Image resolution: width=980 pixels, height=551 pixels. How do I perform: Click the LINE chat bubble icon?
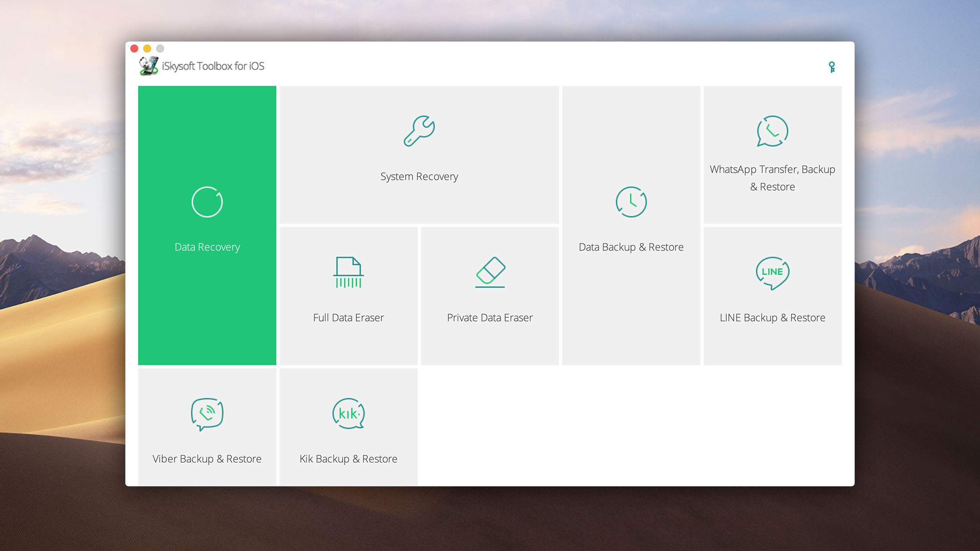pyautogui.click(x=772, y=273)
